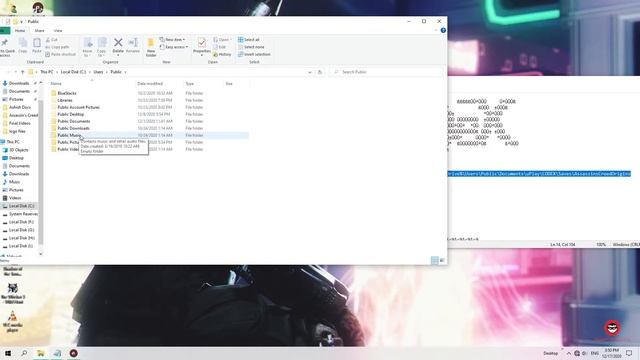Image resolution: width=640 pixels, height=360 pixels.
Task: Click Paste shortcut in the ribbon
Action: tap(60, 54)
